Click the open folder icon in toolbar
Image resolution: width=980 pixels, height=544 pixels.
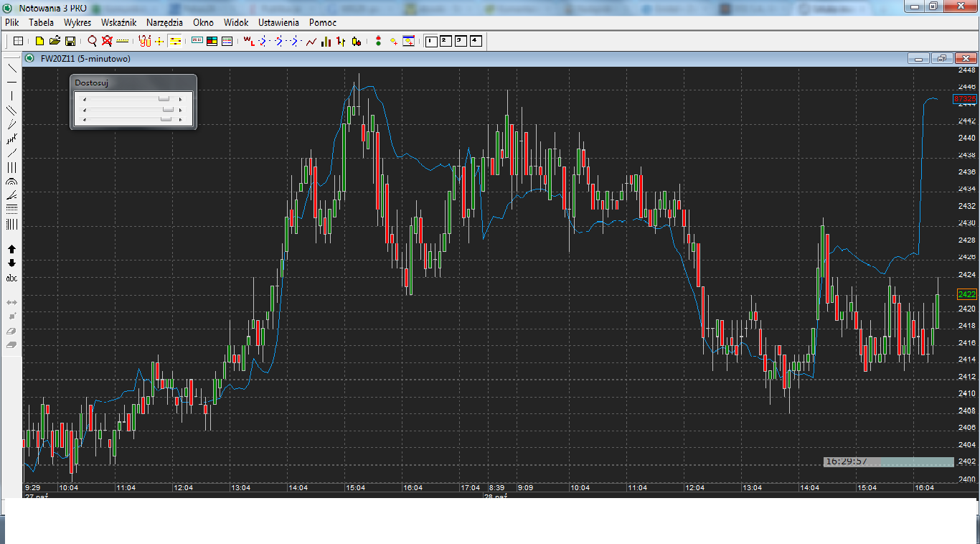click(55, 42)
